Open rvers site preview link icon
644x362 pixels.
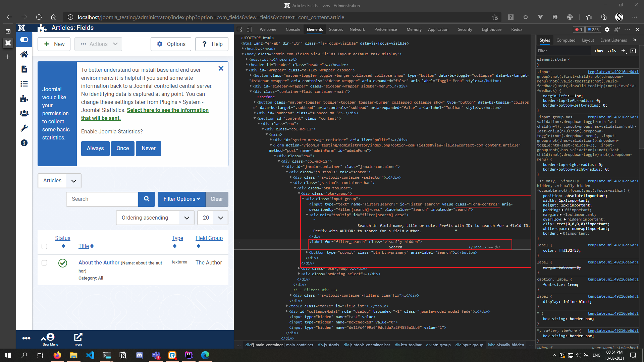point(78,339)
